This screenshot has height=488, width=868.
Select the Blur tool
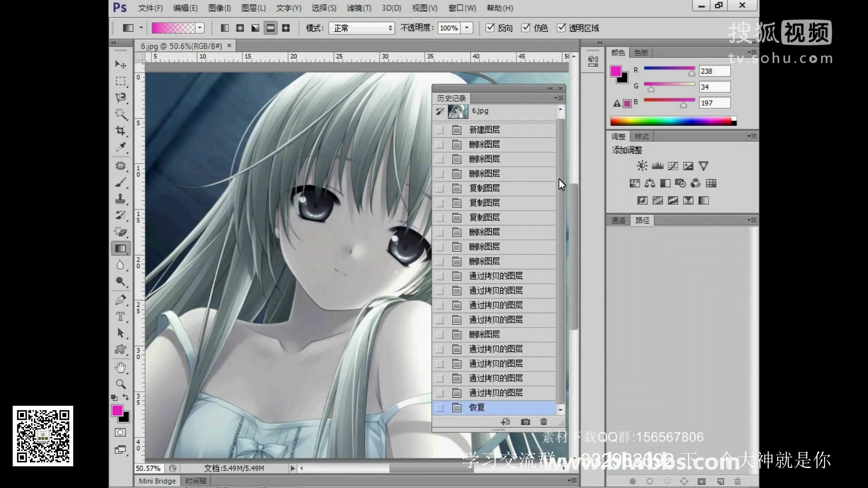120,265
